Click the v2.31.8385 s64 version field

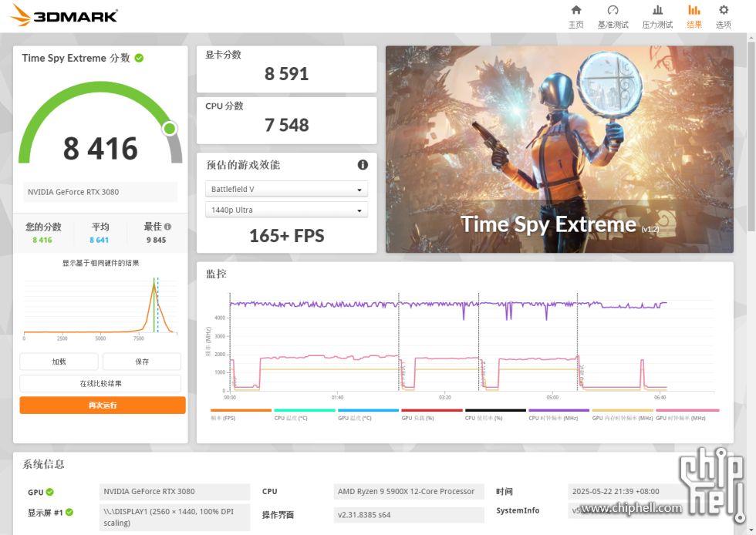tap(409, 515)
